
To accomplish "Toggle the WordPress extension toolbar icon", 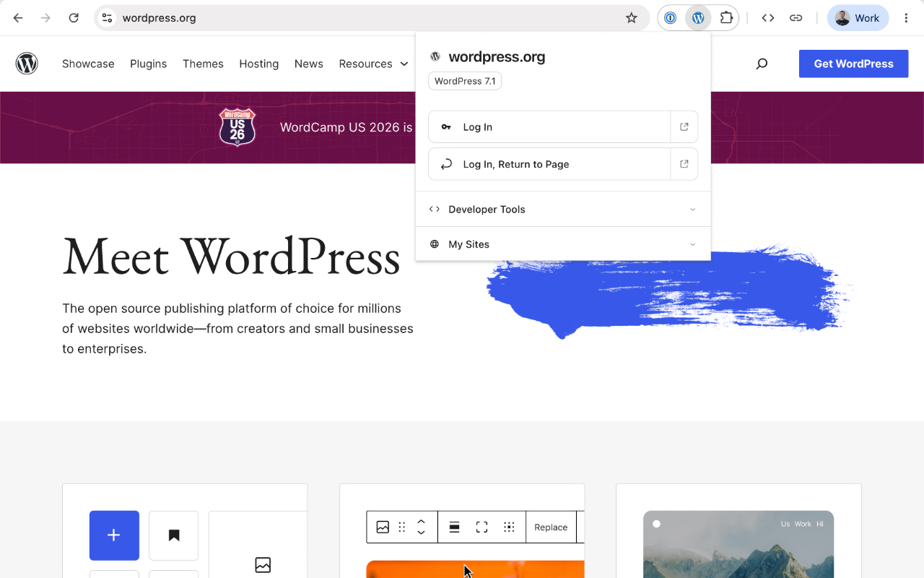I will [x=698, y=18].
